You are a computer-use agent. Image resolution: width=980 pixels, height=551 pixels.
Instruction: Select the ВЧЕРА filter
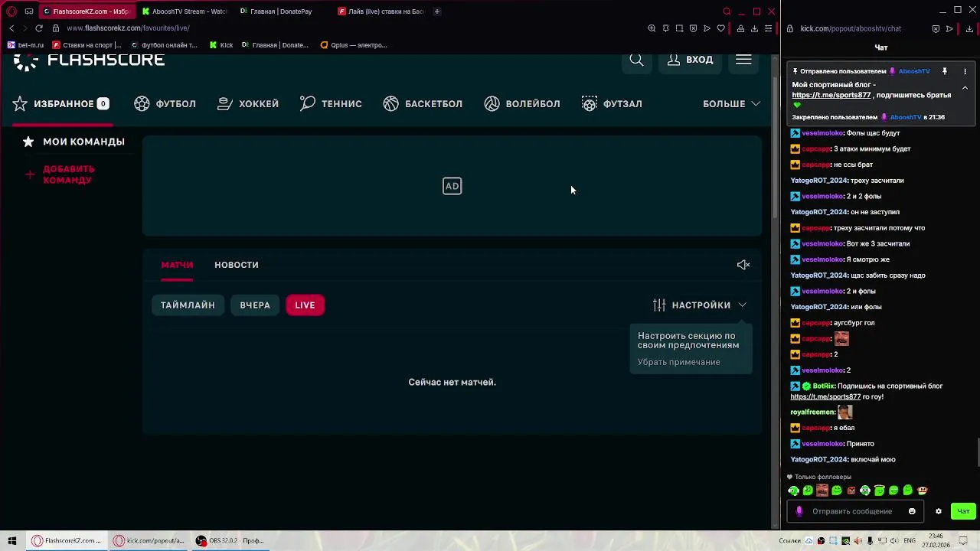tap(255, 305)
